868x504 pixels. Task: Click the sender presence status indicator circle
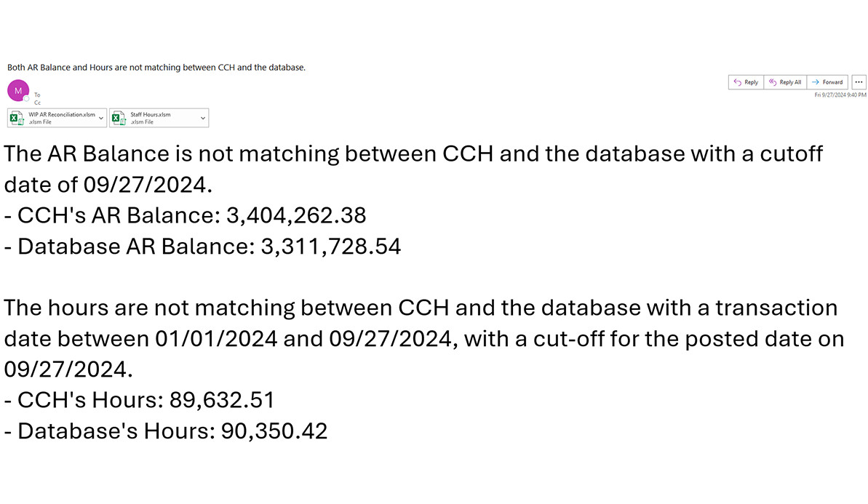[x=26, y=99]
